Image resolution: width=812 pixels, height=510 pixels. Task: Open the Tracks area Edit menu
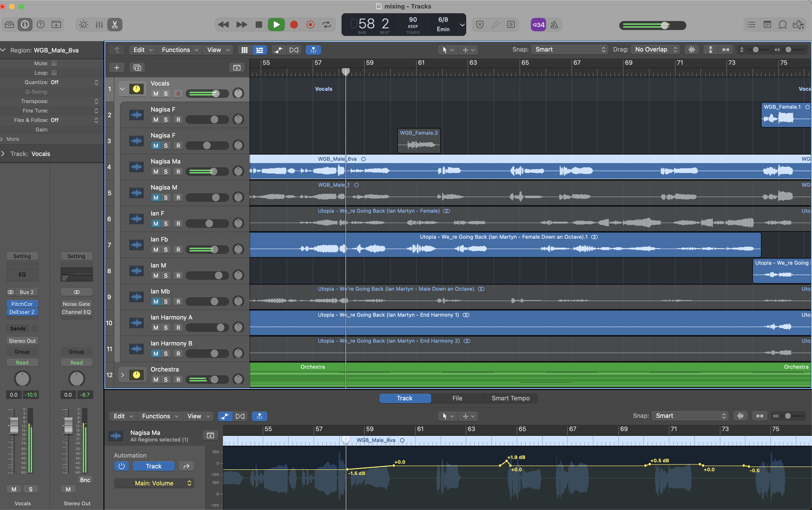[x=143, y=50]
